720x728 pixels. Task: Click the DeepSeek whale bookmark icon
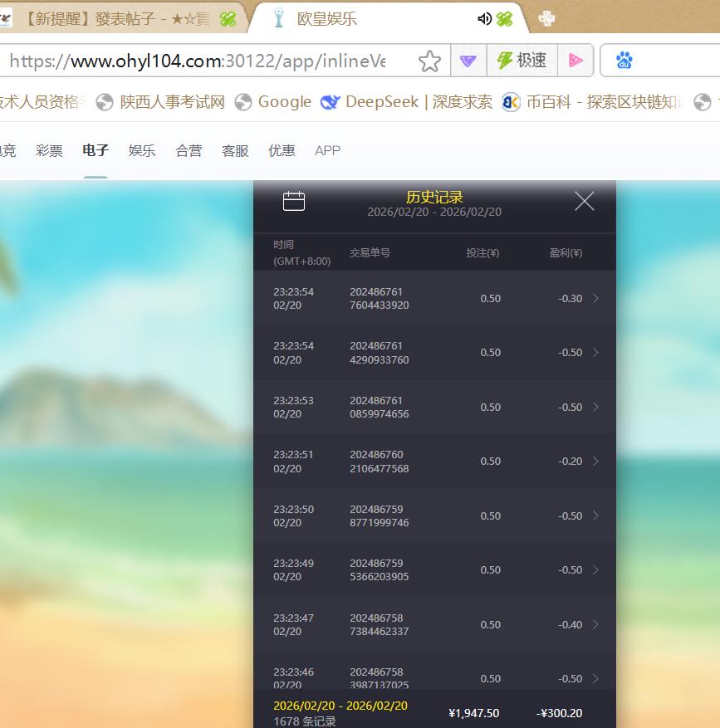[x=331, y=102]
